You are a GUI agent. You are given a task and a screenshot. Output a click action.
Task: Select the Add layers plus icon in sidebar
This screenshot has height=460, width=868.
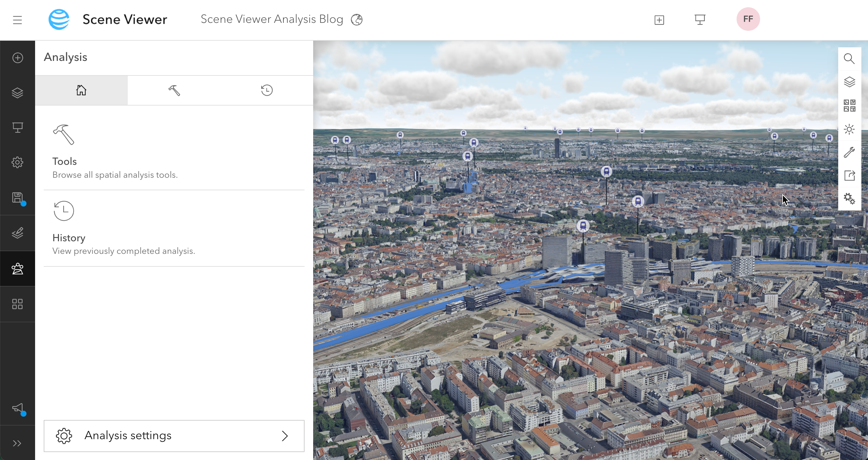point(17,58)
